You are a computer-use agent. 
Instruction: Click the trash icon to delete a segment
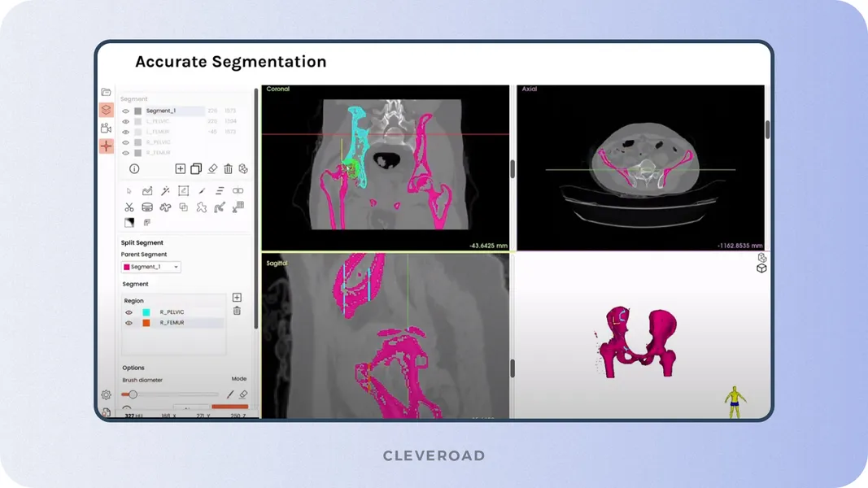tap(228, 169)
